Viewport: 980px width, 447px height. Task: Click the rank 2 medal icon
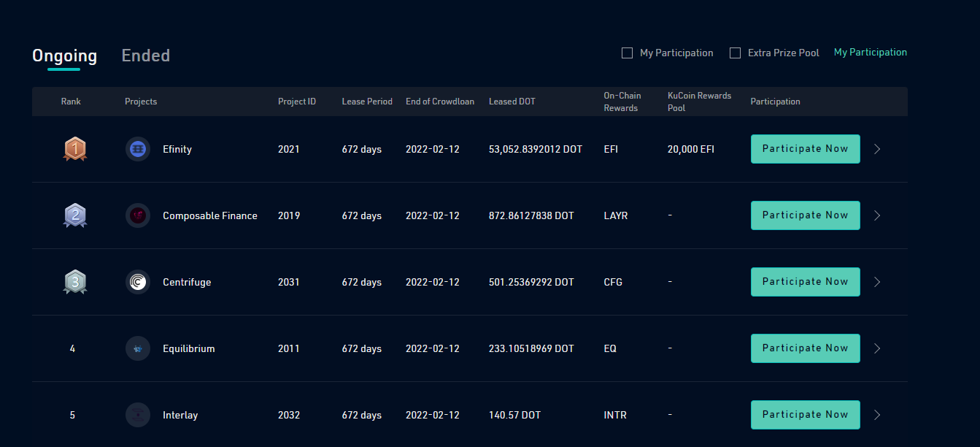75,215
